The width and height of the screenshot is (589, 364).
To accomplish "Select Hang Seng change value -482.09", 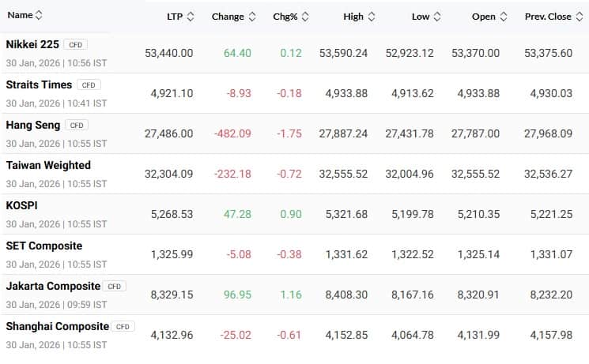I will pos(232,133).
